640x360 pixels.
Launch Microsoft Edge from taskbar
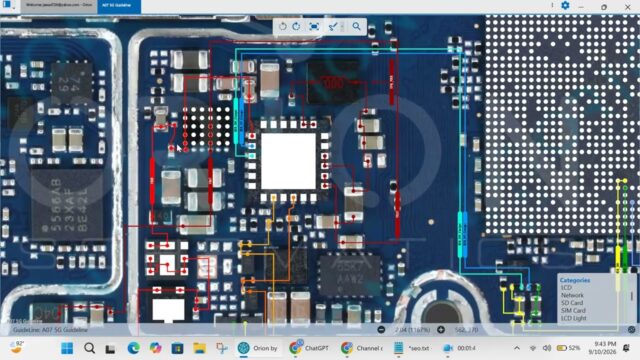tap(133, 348)
